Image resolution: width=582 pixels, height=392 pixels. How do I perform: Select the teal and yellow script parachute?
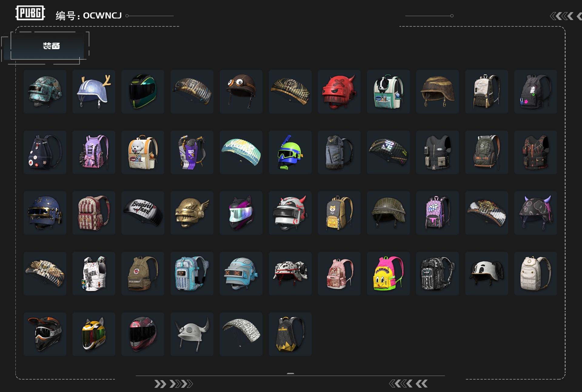(x=241, y=152)
